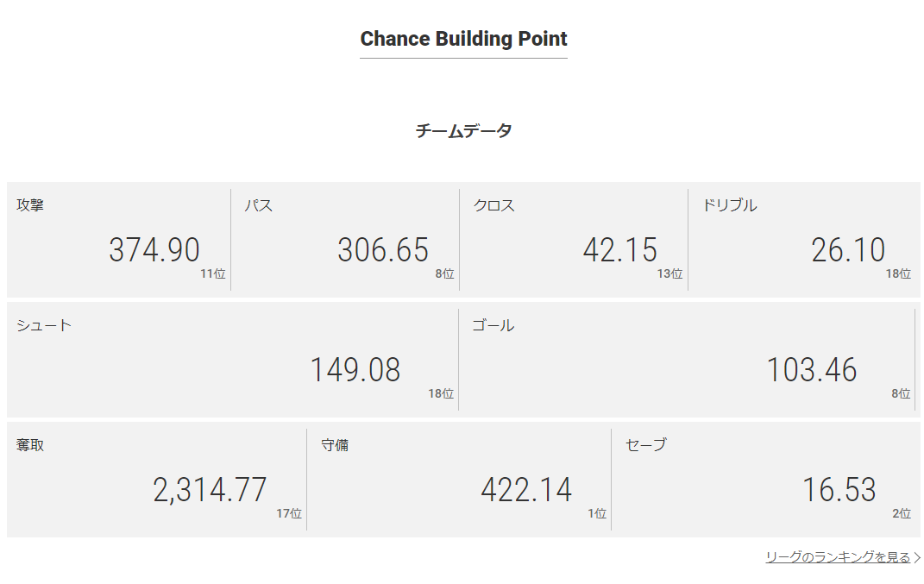
Task: Click the ドリブル value 26.10
Action: 848,250
